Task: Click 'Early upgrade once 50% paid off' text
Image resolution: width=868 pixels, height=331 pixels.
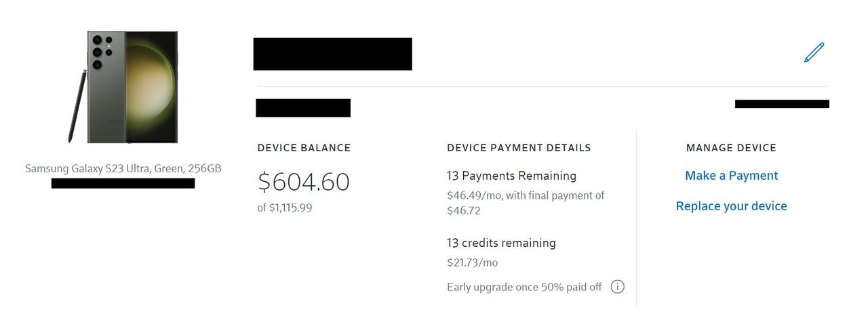Action: [x=524, y=287]
